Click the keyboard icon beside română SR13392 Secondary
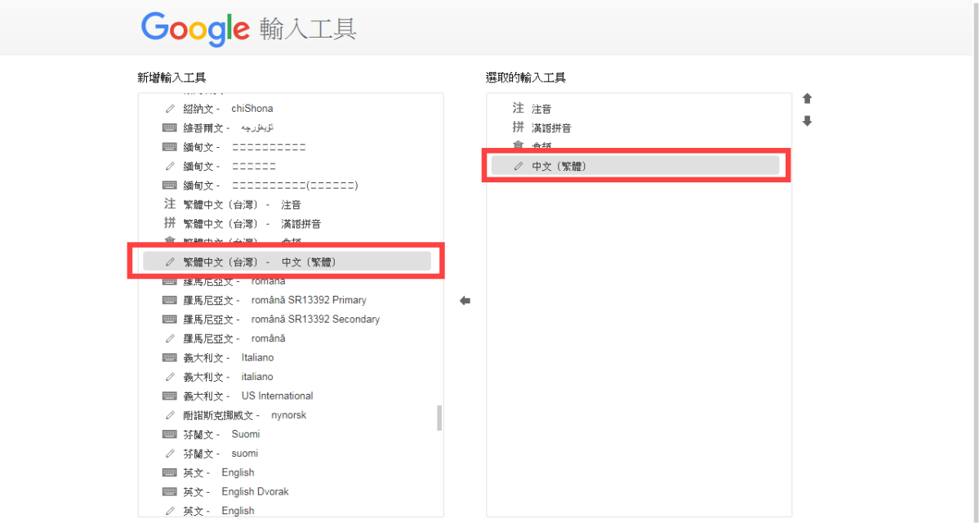Image resolution: width=980 pixels, height=528 pixels. 170,319
